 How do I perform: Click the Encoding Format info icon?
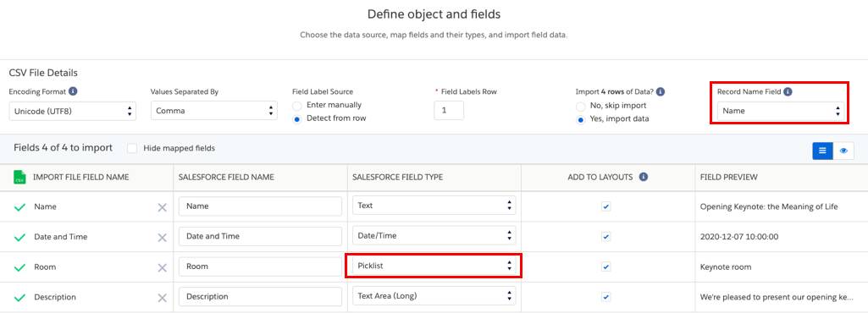(x=73, y=92)
